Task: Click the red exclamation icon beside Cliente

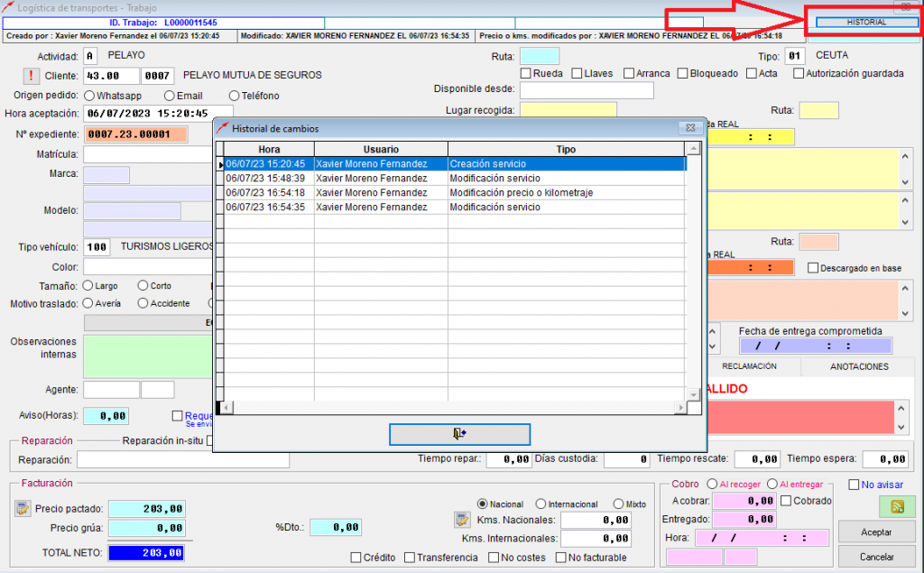Action: 32,76
